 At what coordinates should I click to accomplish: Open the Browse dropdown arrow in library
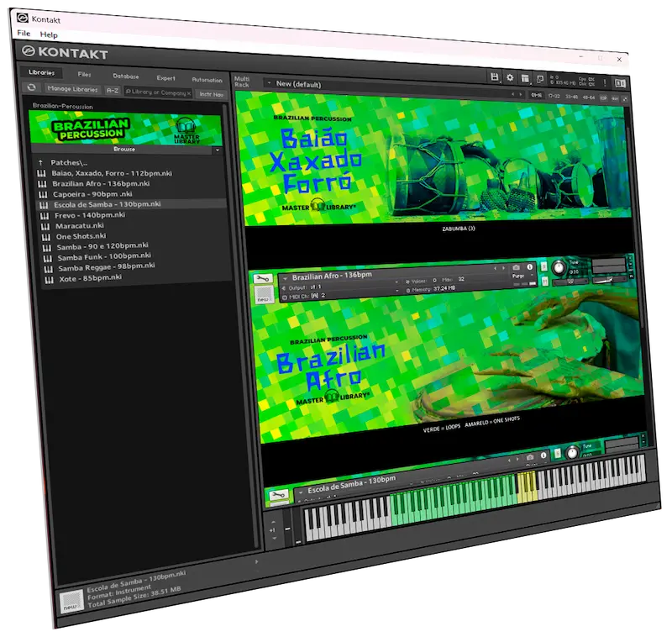[x=218, y=150]
